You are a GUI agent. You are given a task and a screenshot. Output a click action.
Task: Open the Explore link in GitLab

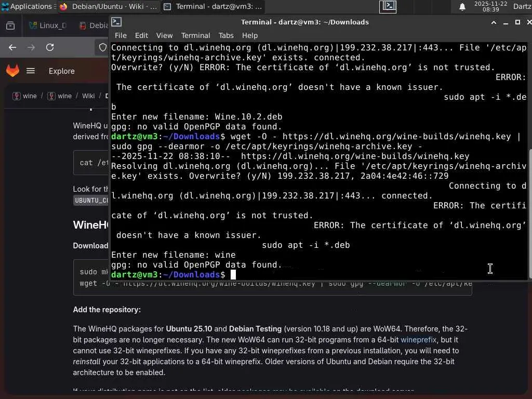coord(61,71)
